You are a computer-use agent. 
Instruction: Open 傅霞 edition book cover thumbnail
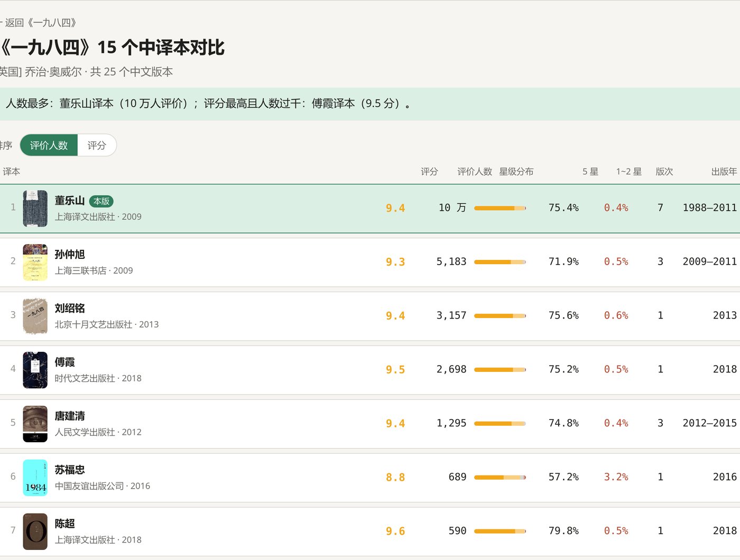[35, 370]
